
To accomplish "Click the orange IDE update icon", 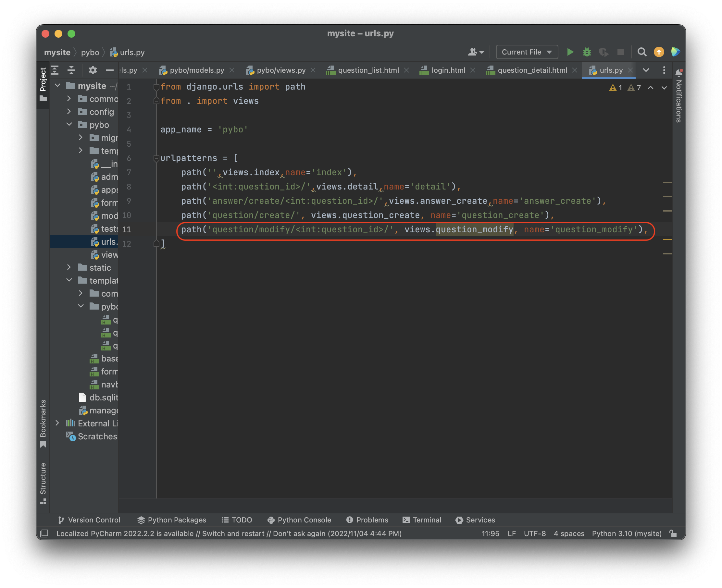I will pos(659,52).
